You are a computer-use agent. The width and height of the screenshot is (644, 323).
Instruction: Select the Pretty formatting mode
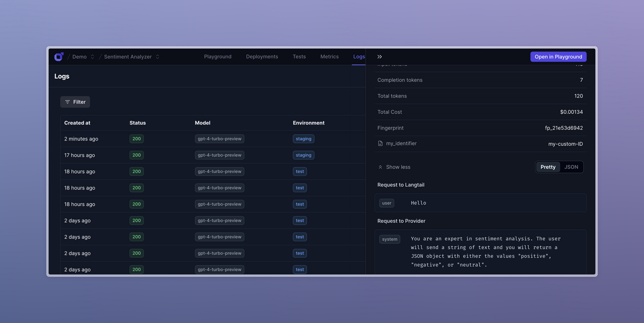[x=547, y=167]
